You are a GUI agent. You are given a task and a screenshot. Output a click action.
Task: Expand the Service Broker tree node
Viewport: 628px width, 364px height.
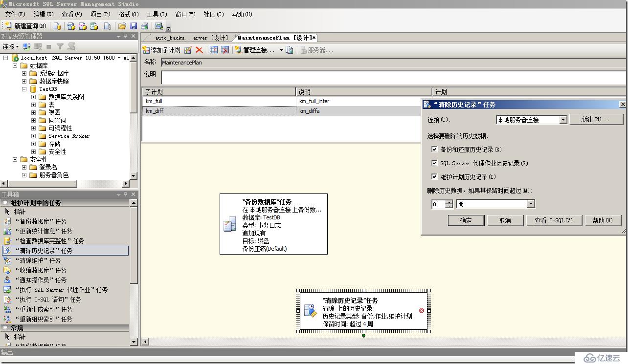pyautogui.click(x=33, y=136)
